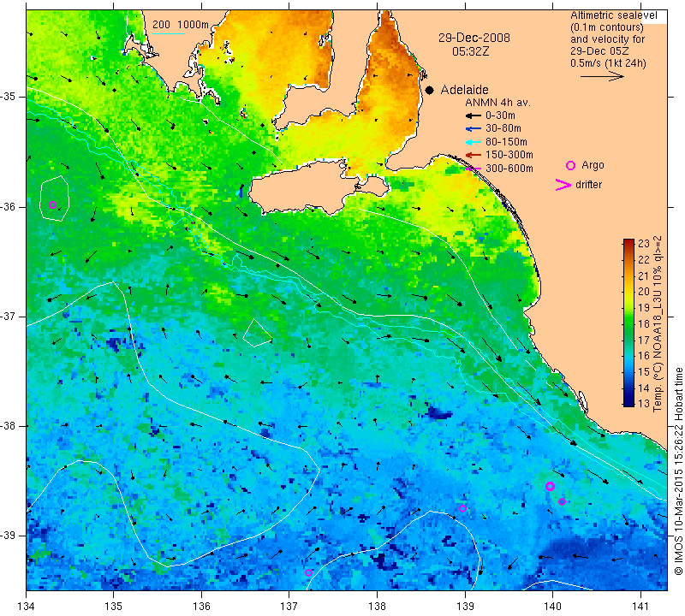Click the Argo float marker near 134.3, -36
This screenshot has height=616, width=685.
(x=53, y=204)
